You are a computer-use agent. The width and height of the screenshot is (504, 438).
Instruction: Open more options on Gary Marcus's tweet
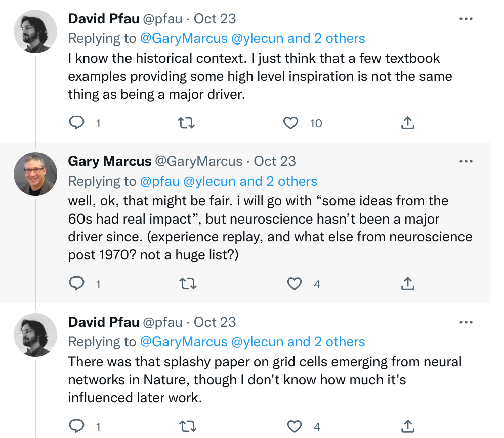tap(465, 161)
